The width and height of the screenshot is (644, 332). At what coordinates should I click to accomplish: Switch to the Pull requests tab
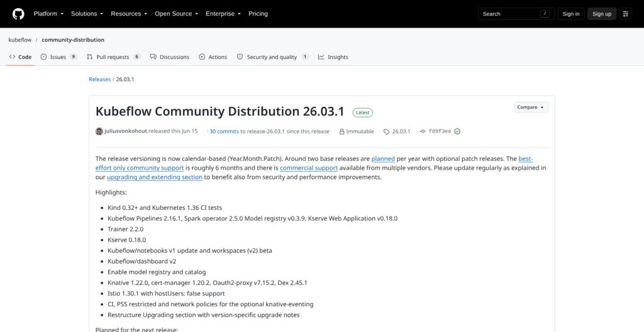[x=113, y=57]
